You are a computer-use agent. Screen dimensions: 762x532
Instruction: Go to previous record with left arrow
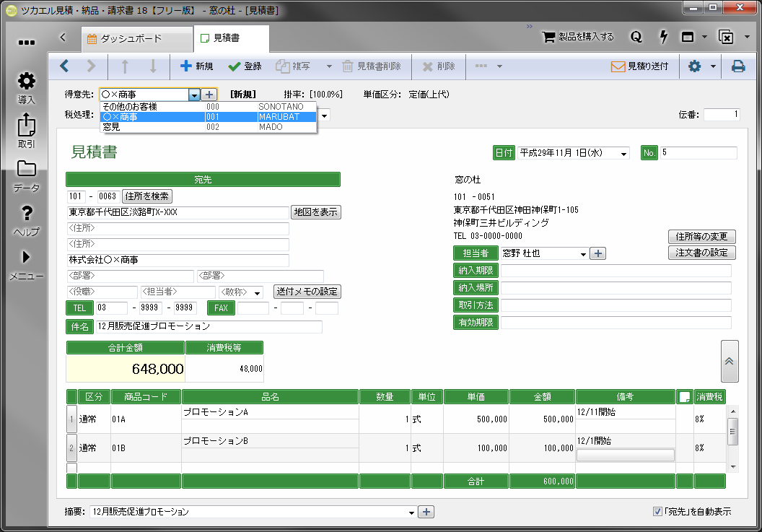[x=64, y=66]
